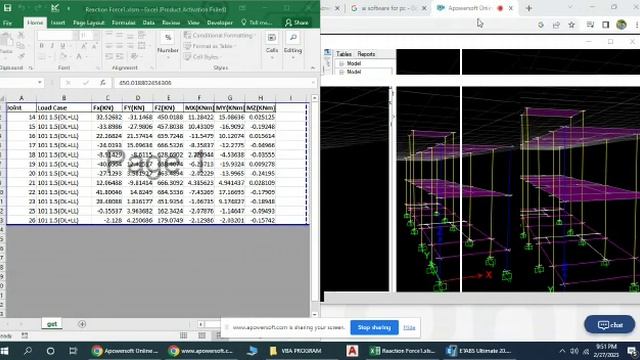
Task: Click the Redo icon in Excel's quick access toolbar
Action: (x=38, y=8)
